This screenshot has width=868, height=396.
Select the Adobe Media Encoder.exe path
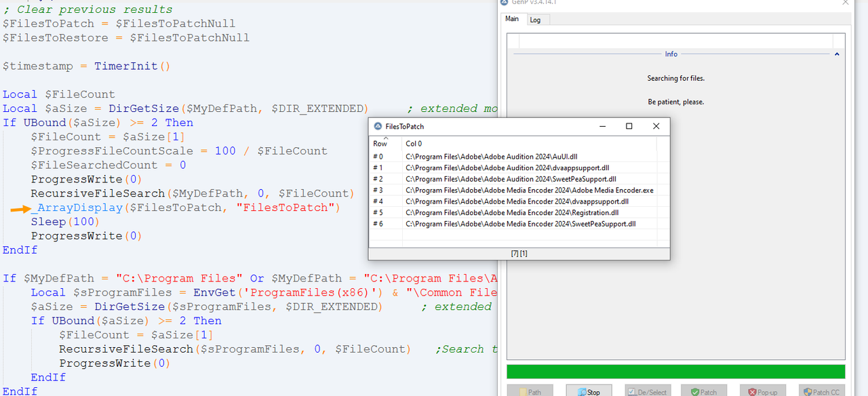529,191
